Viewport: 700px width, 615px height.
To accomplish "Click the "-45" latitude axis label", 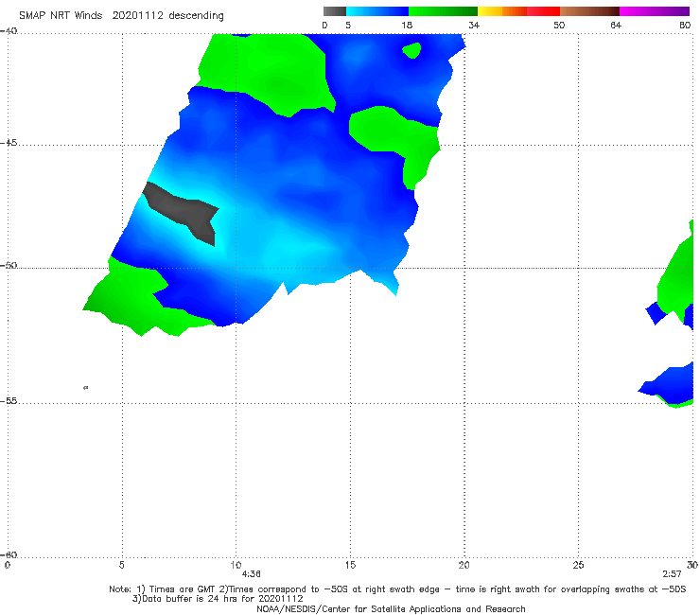I will pyautogui.click(x=9, y=143).
